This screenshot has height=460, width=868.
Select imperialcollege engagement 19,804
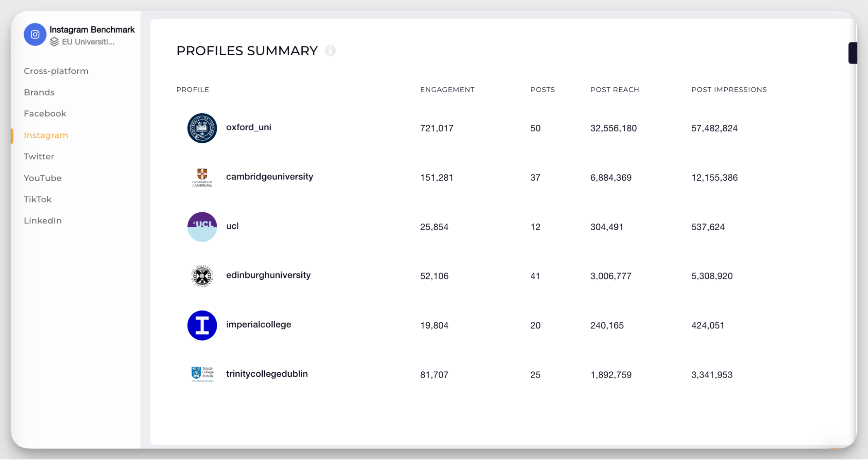click(x=434, y=325)
